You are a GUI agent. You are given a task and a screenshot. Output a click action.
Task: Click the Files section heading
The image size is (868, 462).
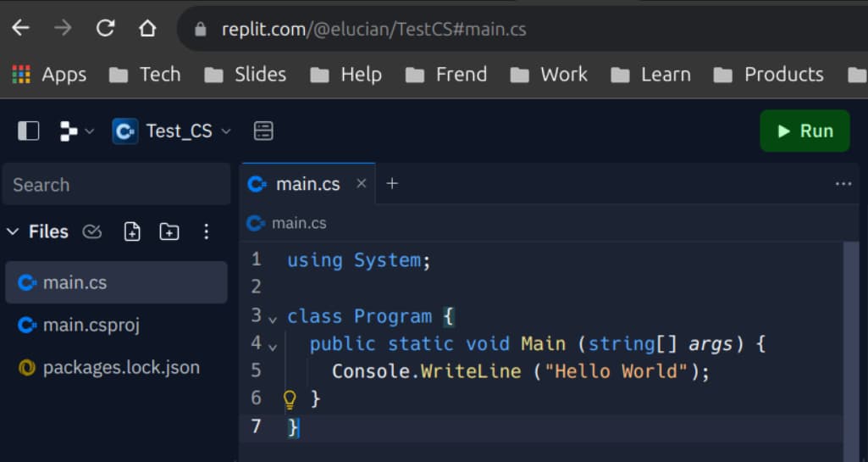[x=49, y=231]
